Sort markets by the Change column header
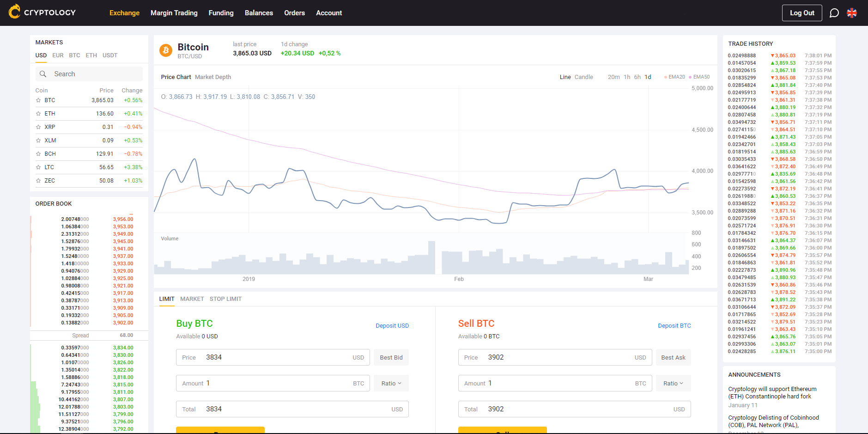Image resolution: width=868 pixels, height=434 pixels. (x=132, y=91)
